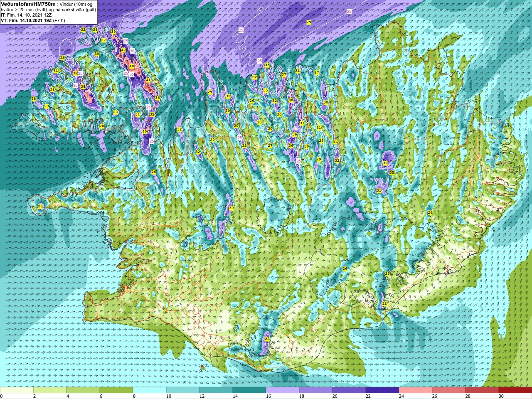
Task: Click the legend scale number 8
Action: (135, 396)
